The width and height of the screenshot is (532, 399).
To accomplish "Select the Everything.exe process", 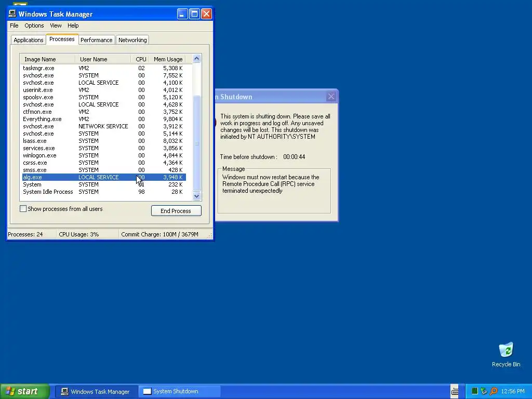I will [x=104, y=119].
